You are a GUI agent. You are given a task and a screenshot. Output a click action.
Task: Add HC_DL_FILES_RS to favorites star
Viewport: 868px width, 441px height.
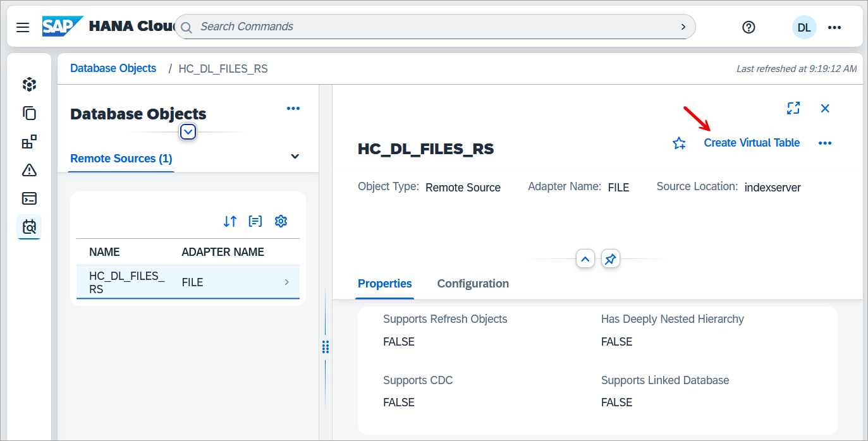(680, 143)
